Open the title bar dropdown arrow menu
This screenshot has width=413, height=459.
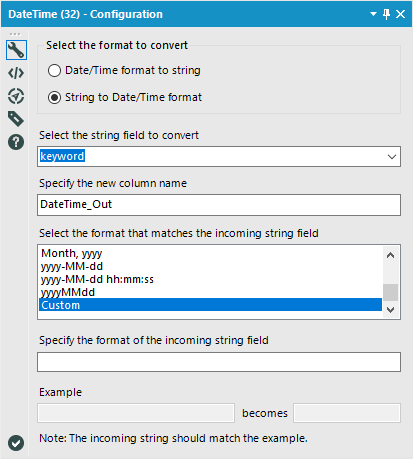click(x=373, y=14)
